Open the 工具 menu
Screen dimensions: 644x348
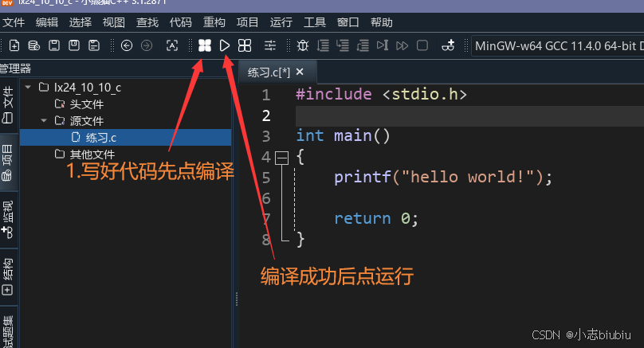point(315,22)
